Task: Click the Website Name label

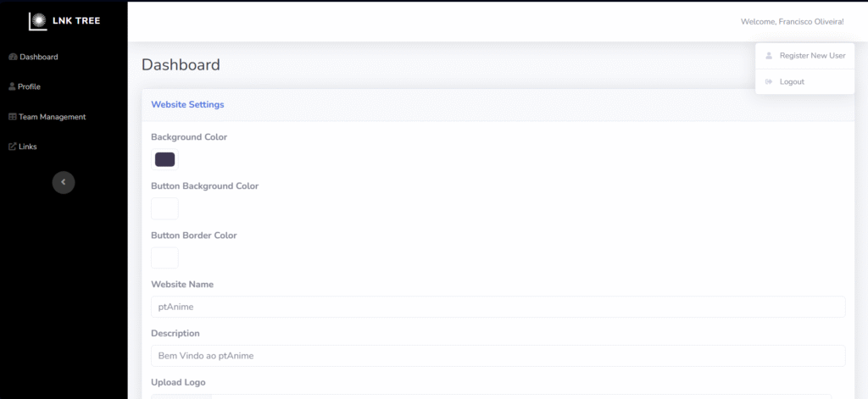Action: point(182,285)
